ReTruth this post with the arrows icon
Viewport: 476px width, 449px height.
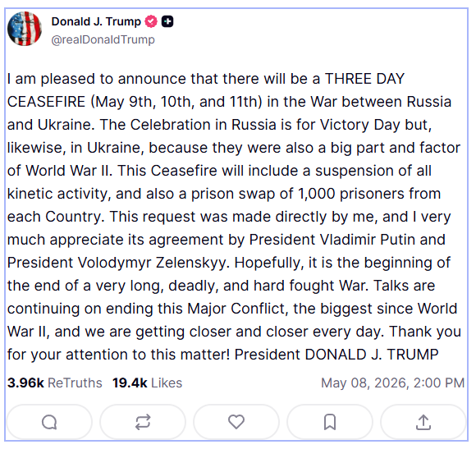click(x=143, y=422)
